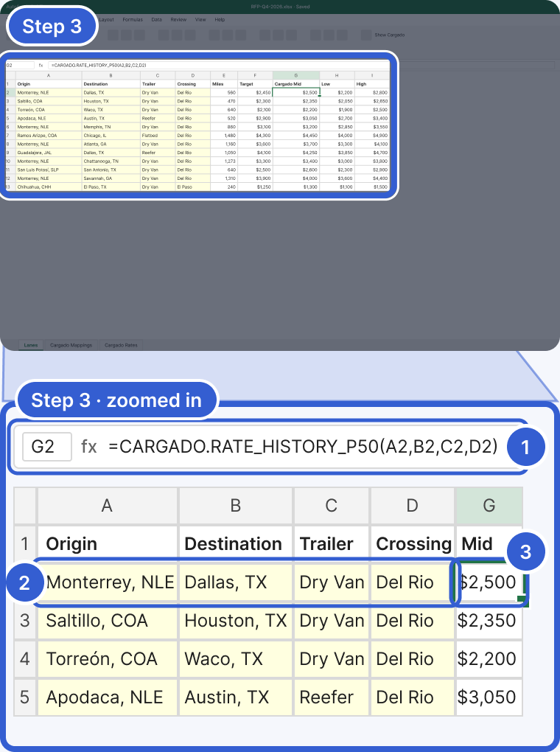
Task: Select the Guadalajara, JAL cell
Action: coord(49,153)
